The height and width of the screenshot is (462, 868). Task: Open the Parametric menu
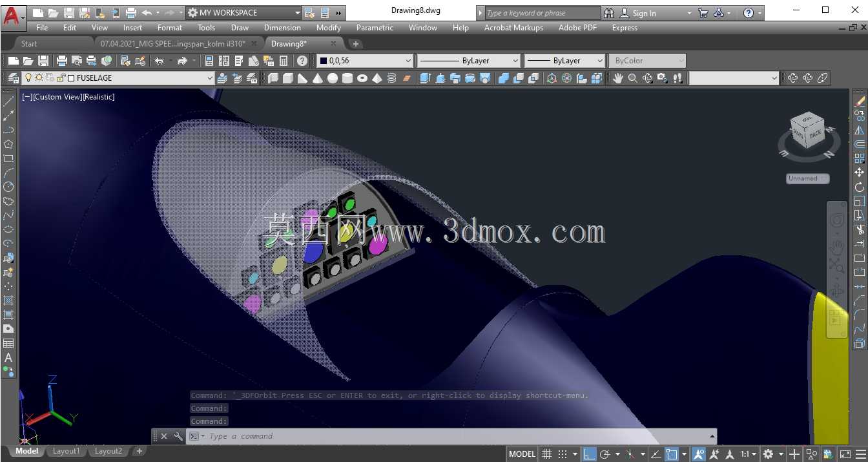(375, 28)
